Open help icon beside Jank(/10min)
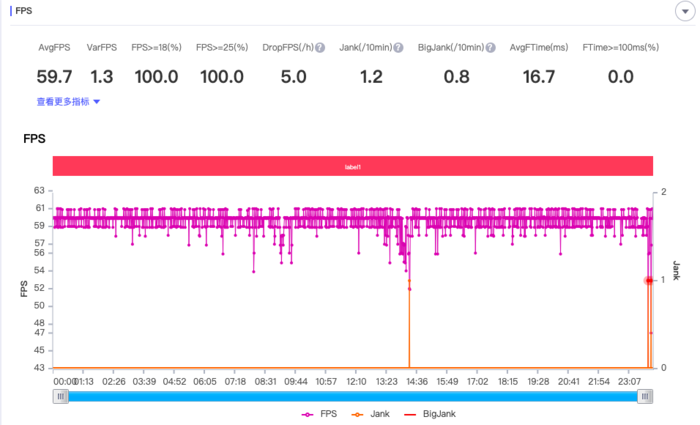The image size is (700, 425). 398,48
